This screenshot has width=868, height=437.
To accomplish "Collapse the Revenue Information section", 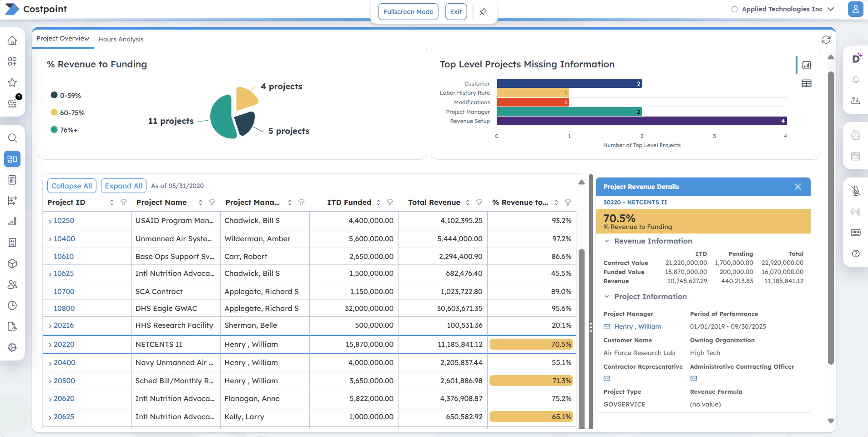I will [x=606, y=241].
